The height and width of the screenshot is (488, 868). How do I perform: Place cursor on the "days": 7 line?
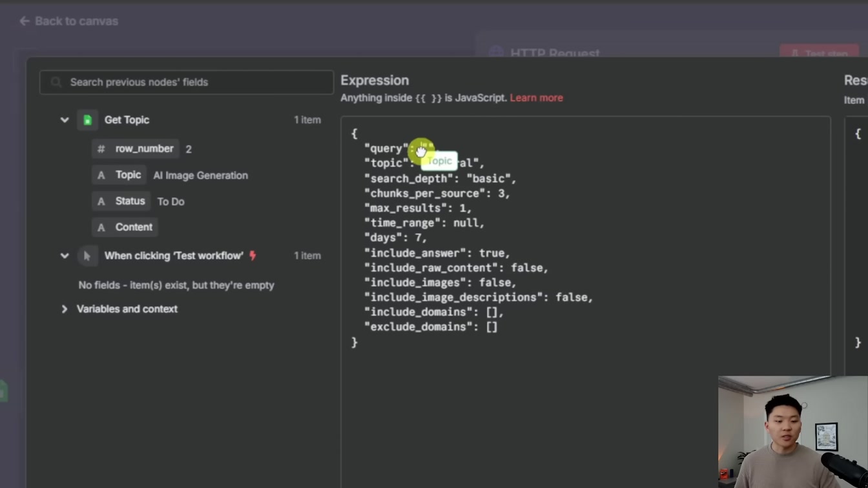point(395,238)
